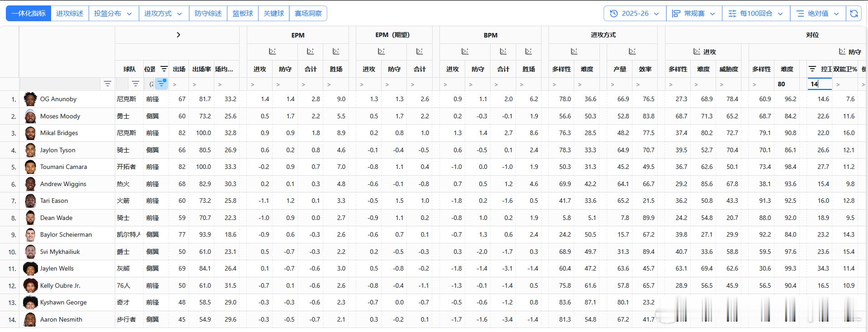
Task: Open scatter chart icon above EPM（期望）合计
Action: coord(420,51)
